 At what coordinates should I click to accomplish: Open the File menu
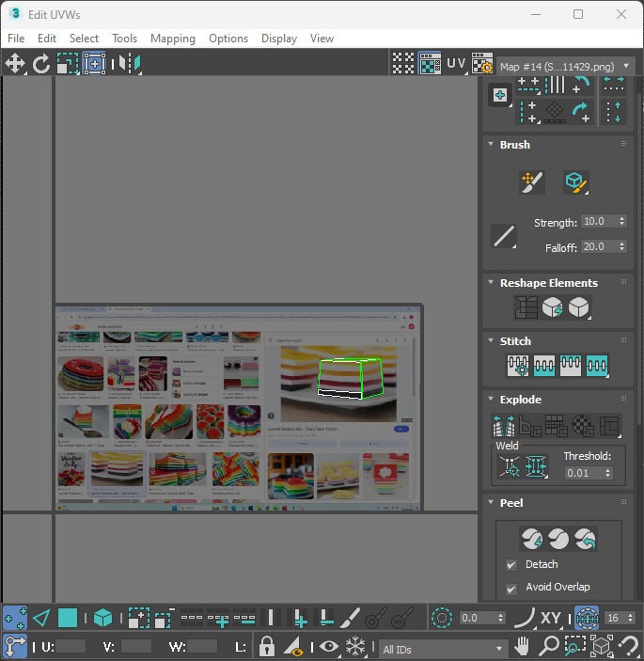[x=16, y=39]
